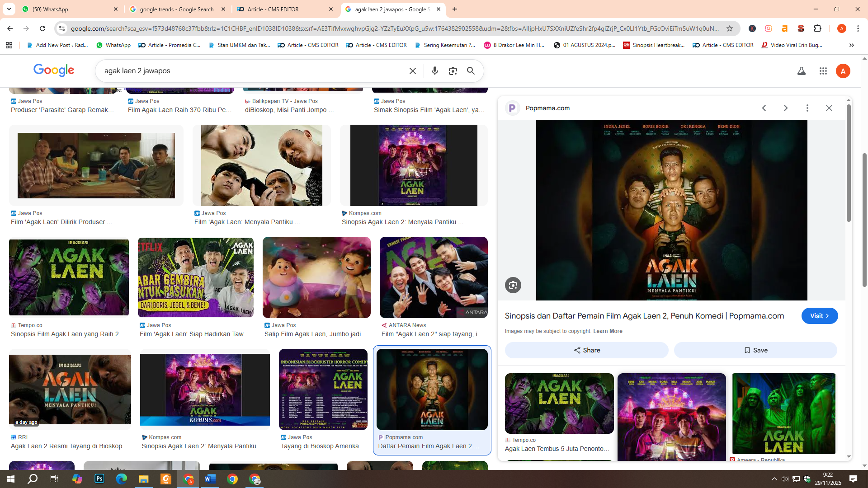Viewport: 868px width, 488px height.
Task: Open the Windows Start menu
Action: [x=11, y=479]
